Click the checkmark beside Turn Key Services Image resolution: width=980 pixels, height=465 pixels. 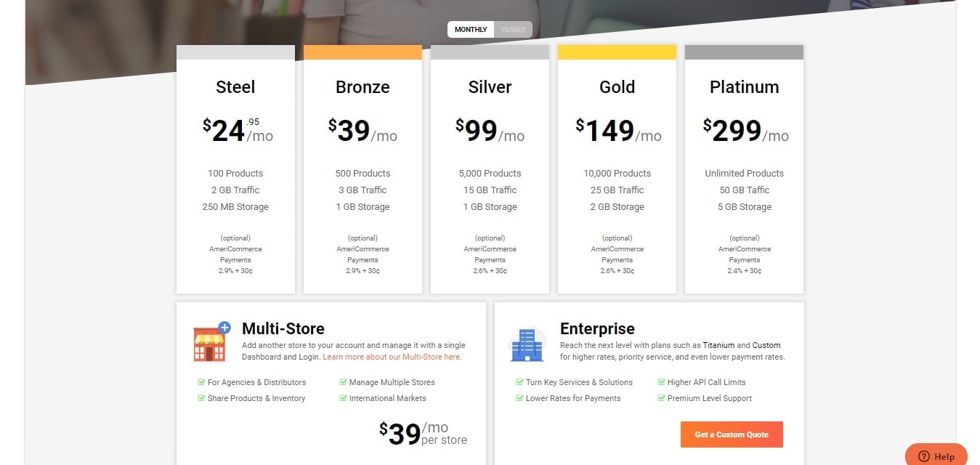point(519,382)
